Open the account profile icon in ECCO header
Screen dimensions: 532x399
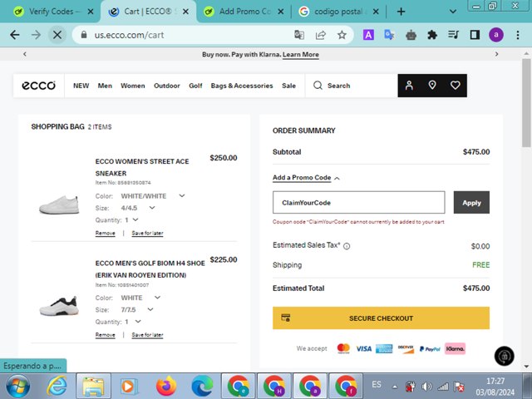coord(409,86)
